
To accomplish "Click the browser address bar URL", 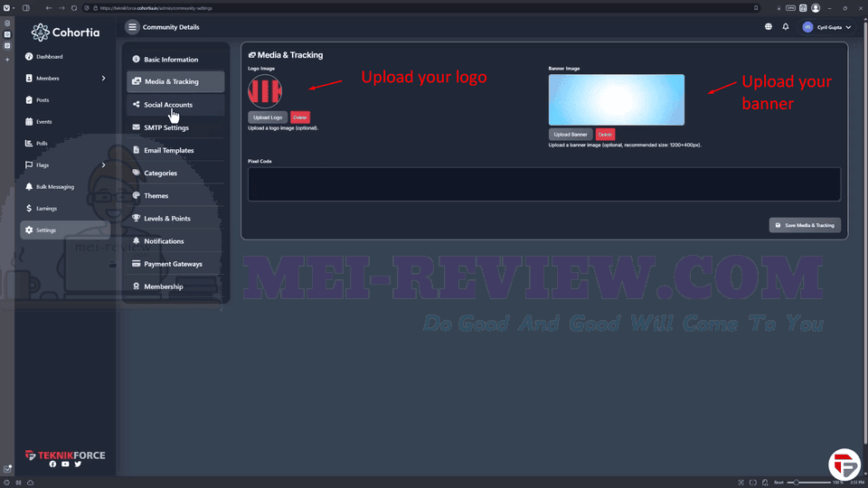I will click(156, 8).
